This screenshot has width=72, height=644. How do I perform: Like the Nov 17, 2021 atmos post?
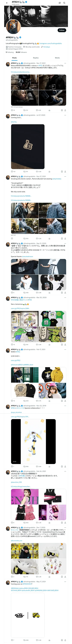(37, 110)
